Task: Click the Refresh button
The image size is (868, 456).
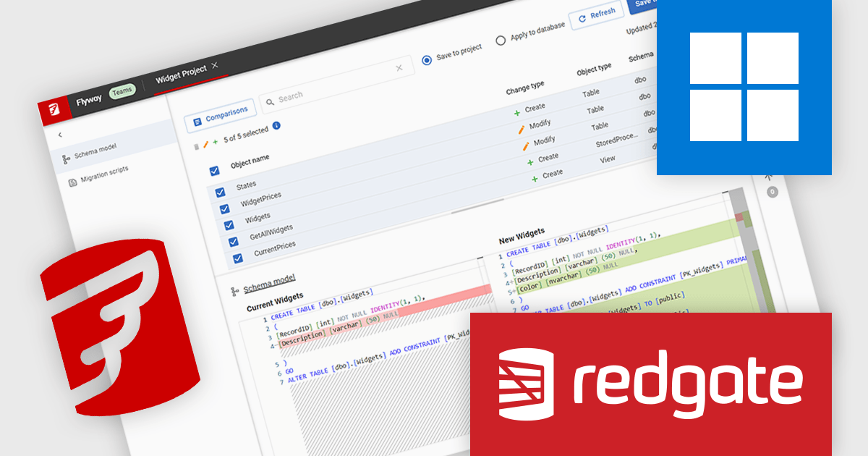Action: point(597,16)
